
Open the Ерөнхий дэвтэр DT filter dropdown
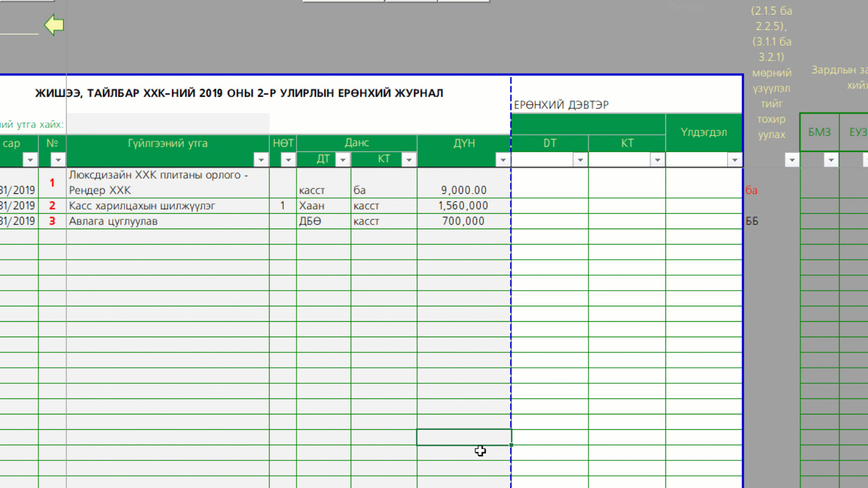(x=580, y=160)
